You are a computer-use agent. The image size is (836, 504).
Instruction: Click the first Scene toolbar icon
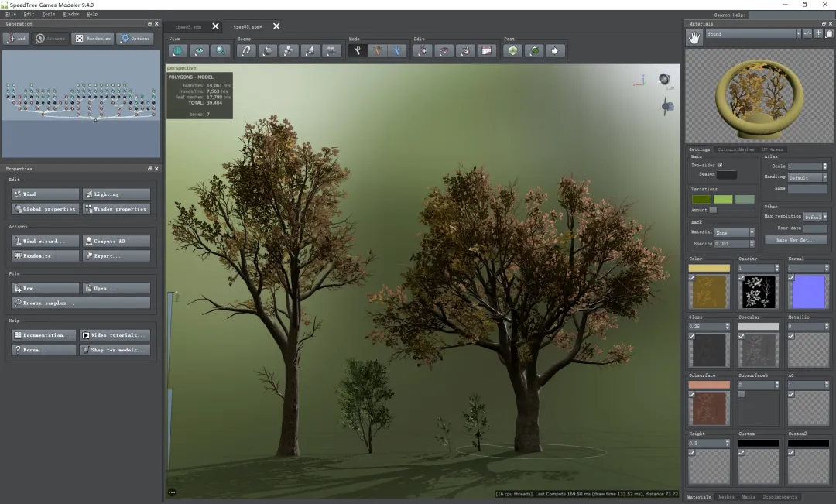coord(245,51)
